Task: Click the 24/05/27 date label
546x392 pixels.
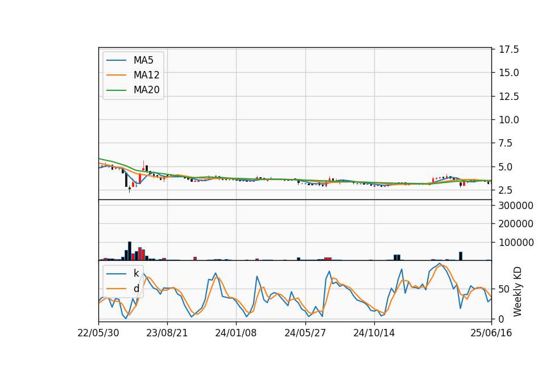Action: [x=305, y=333]
